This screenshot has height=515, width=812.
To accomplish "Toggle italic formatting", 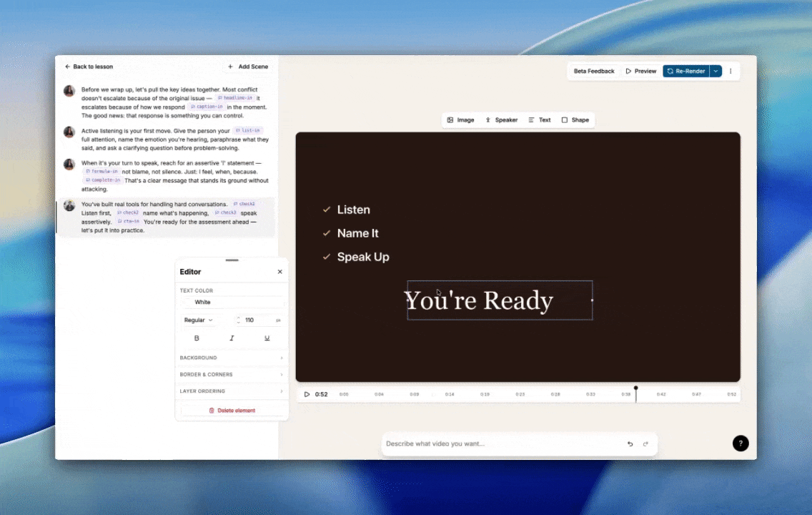I will tap(232, 338).
